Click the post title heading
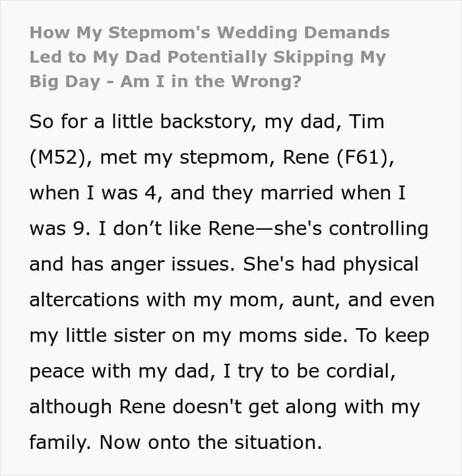Screen dimensions: 462x476 pos(210,57)
